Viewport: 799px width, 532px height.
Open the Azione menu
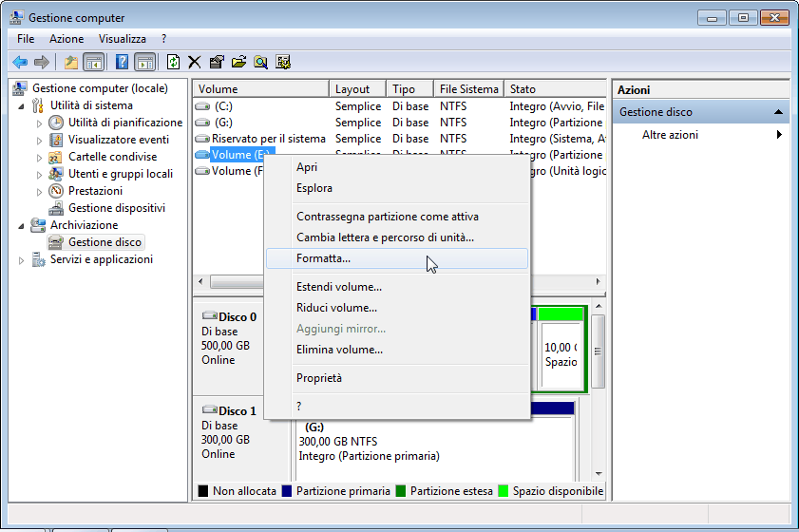coord(67,39)
